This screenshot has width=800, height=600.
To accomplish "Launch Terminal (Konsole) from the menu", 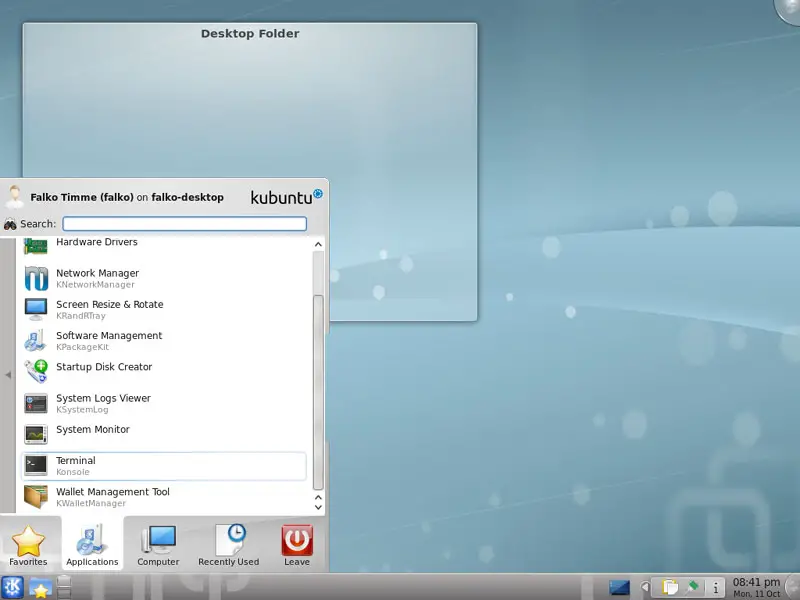I will click(x=75, y=466).
